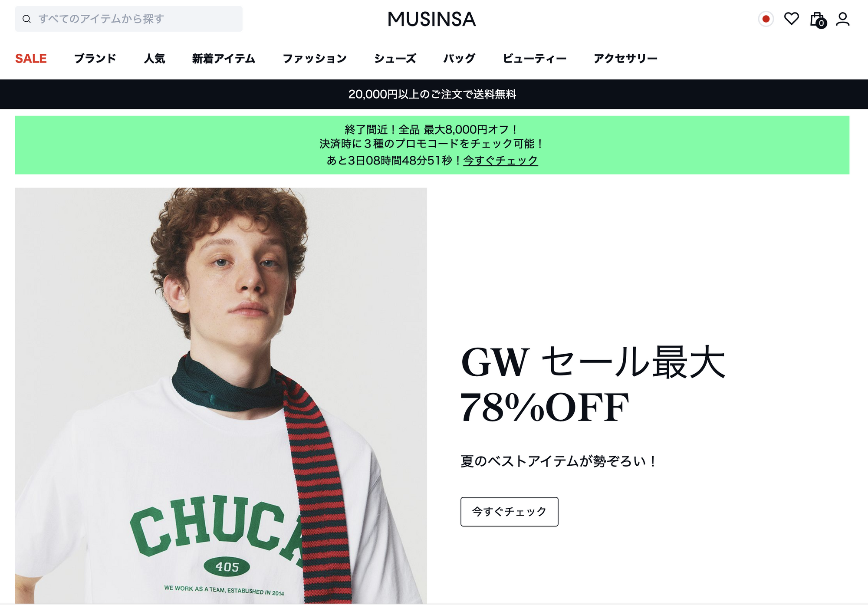Click the 今すぐチェック button under GW sale
The height and width of the screenshot is (605, 868).
[509, 512]
